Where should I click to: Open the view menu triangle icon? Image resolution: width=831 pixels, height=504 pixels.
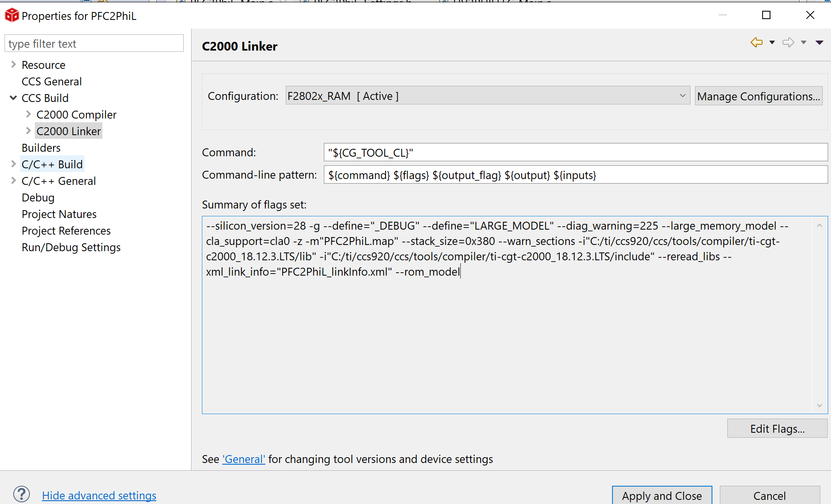[819, 42]
